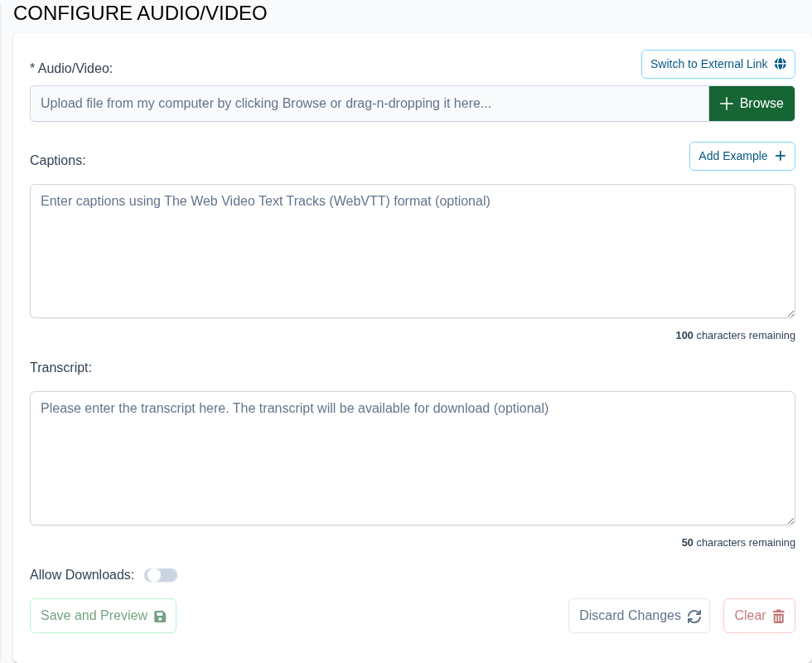
Task: Click the upload file drop field
Action: 370,104
